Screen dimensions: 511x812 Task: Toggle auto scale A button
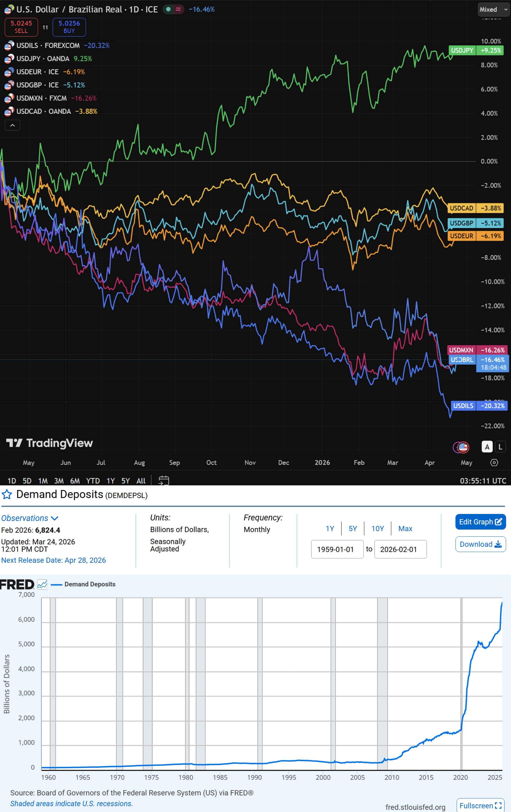tap(487, 447)
